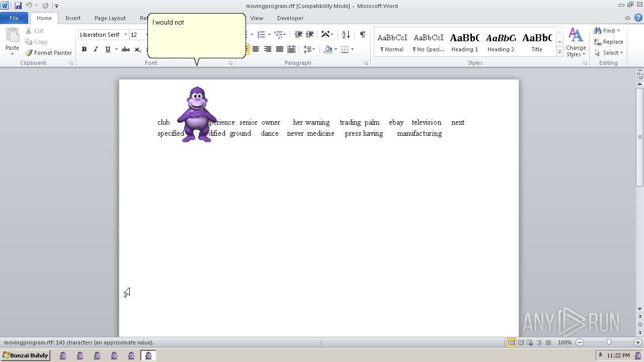The image size is (644, 362).
Task: Apply the Title style
Action: click(537, 42)
